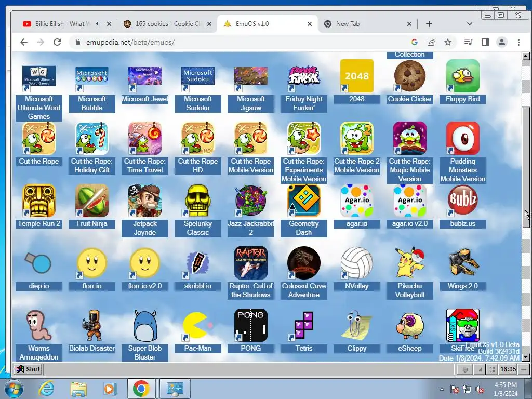Image resolution: width=532 pixels, height=399 pixels.
Task: Launch Jazz Jackrabbit 2
Action: pos(251,201)
